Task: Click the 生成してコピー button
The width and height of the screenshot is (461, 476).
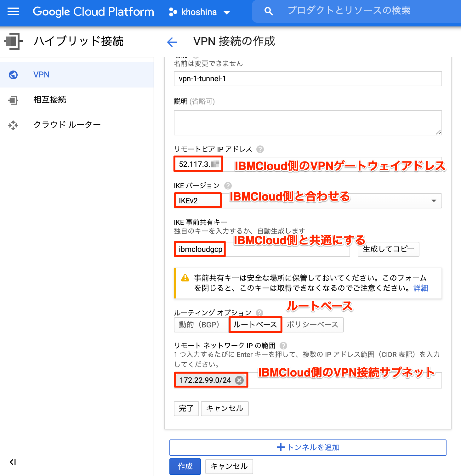Action: 388,249
